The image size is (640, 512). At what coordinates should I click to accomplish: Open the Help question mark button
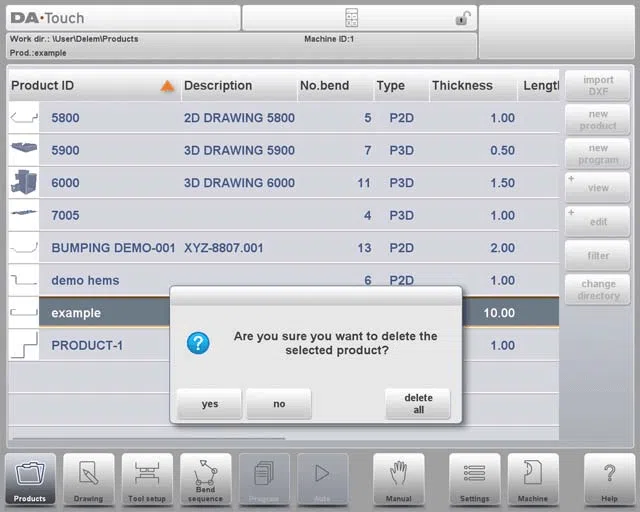point(609,479)
